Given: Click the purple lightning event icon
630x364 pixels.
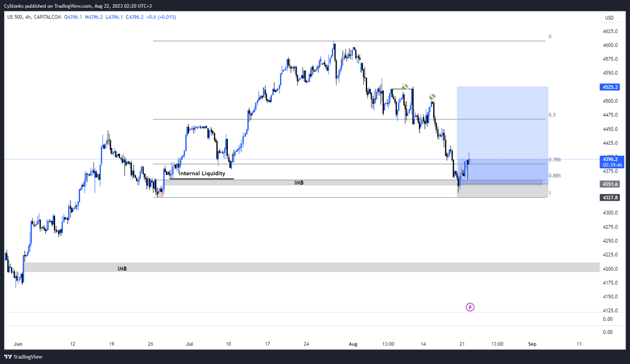Looking at the screenshot, I should 470,307.
